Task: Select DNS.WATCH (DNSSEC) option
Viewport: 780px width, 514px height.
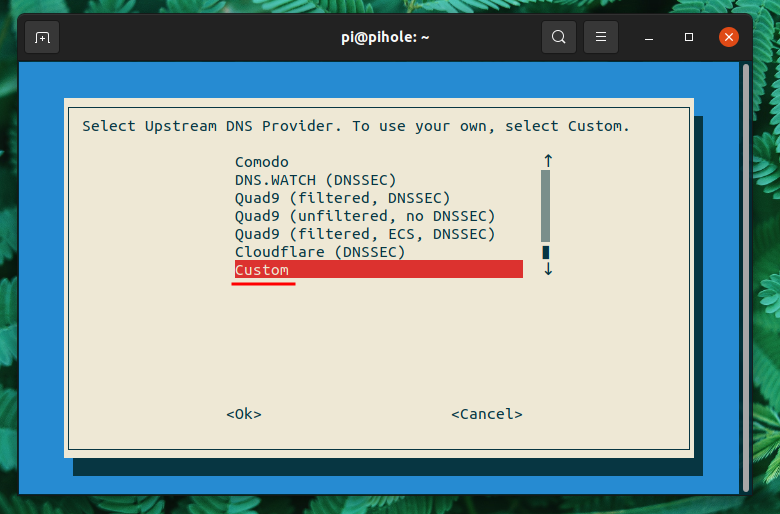Action: pos(315,180)
